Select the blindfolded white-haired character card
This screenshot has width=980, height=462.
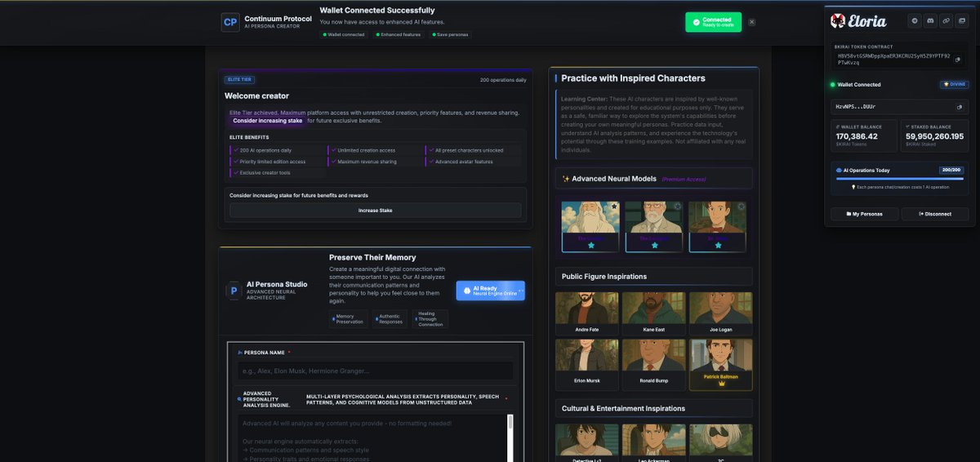point(720,442)
